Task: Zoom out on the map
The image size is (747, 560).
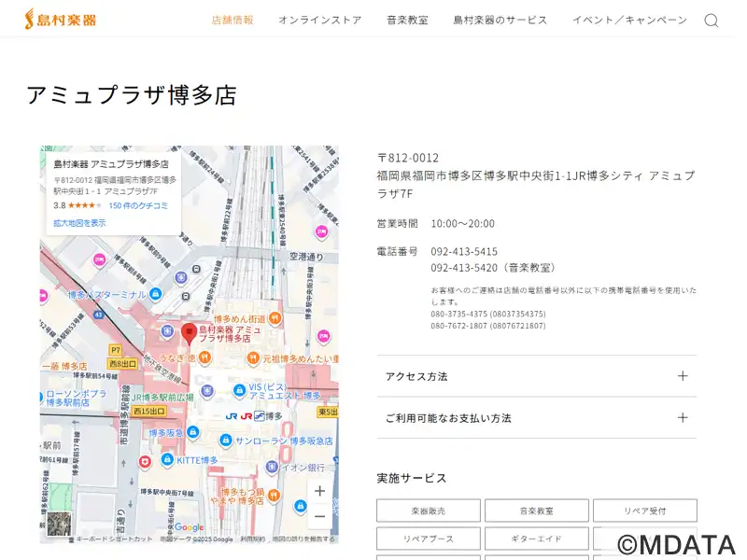Action: pyautogui.click(x=319, y=516)
